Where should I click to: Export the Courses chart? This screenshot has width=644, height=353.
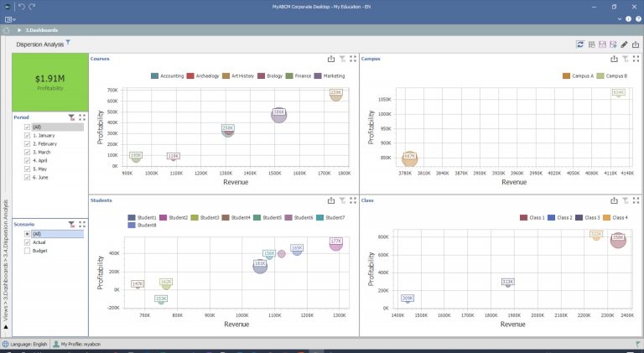click(330, 59)
